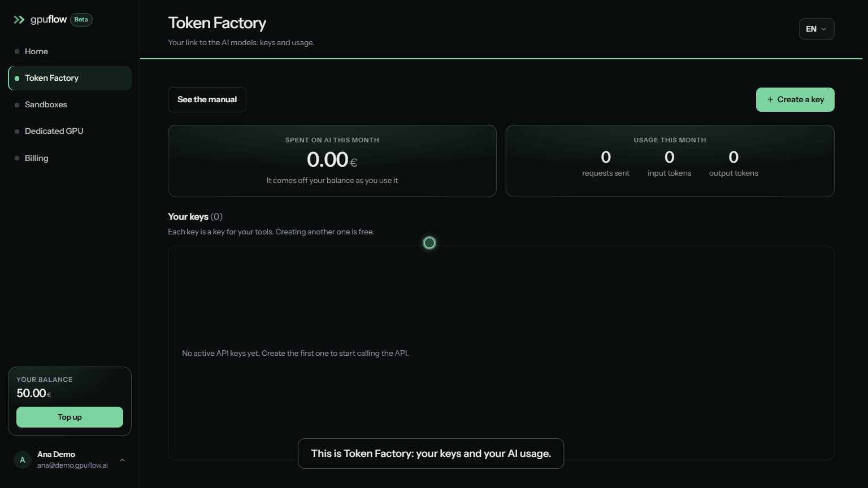Click the bullet dot beside Billing
The width and height of the screenshot is (868, 488).
coord(17,159)
